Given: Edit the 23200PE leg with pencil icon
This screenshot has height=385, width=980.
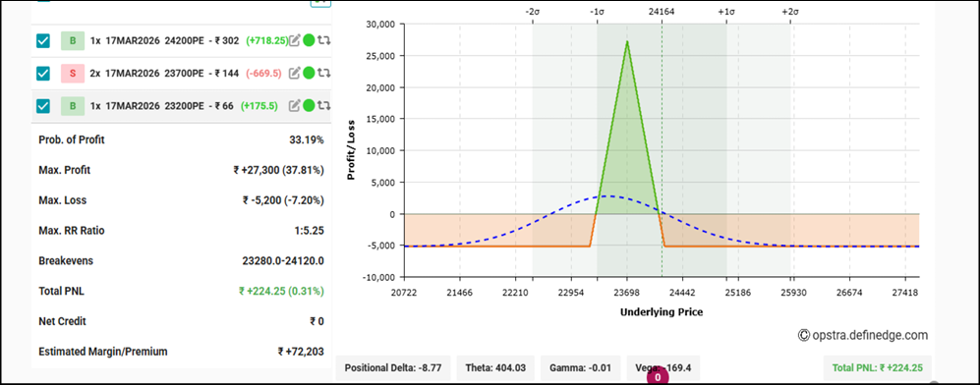Looking at the screenshot, I should (x=294, y=105).
